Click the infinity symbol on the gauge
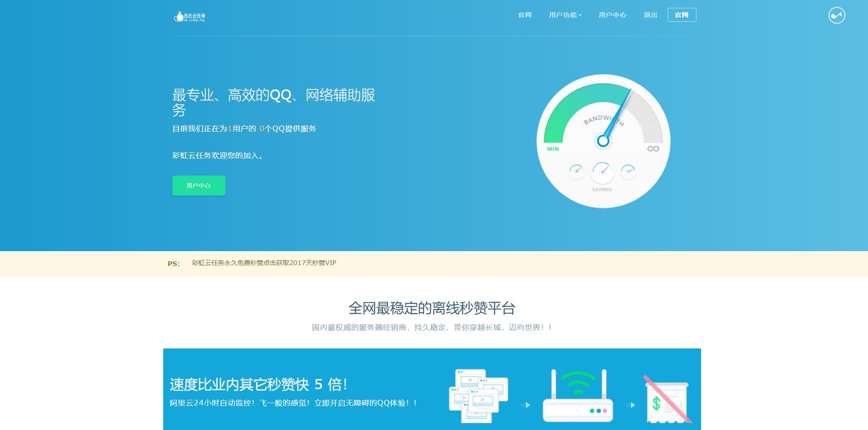This screenshot has height=430, width=868. click(x=653, y=149)
